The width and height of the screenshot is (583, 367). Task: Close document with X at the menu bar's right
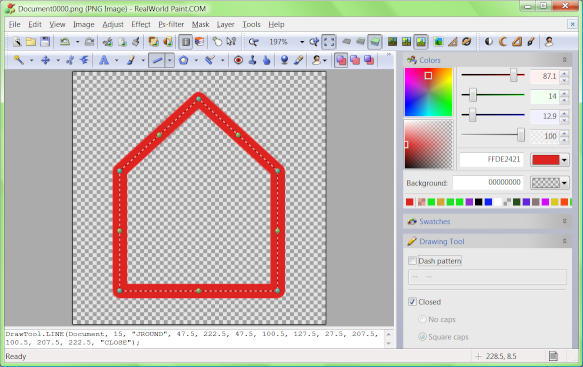tap(572, 25)
